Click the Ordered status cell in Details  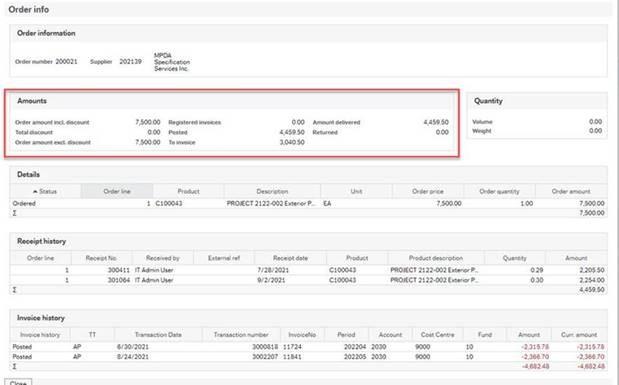click(24, 203)
